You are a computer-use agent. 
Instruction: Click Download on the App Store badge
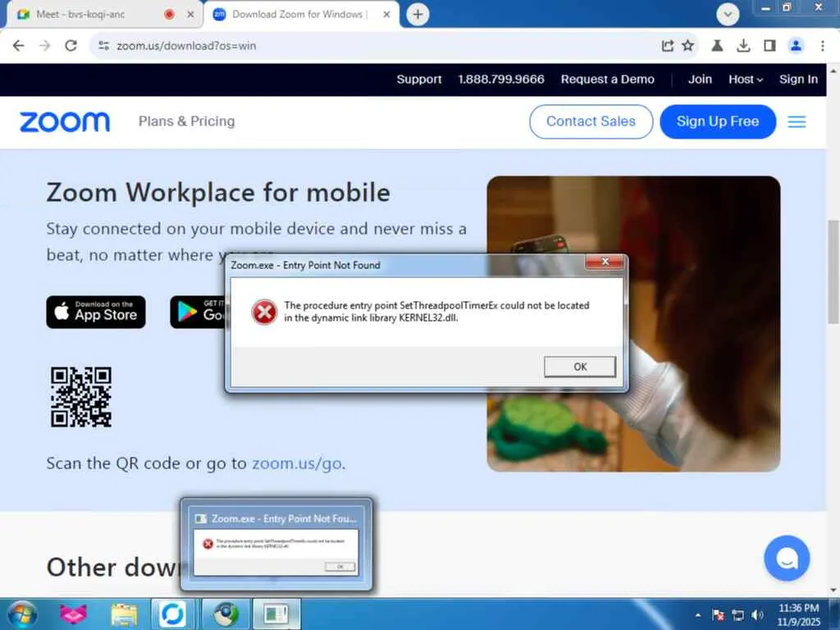[x=96, y=312]
